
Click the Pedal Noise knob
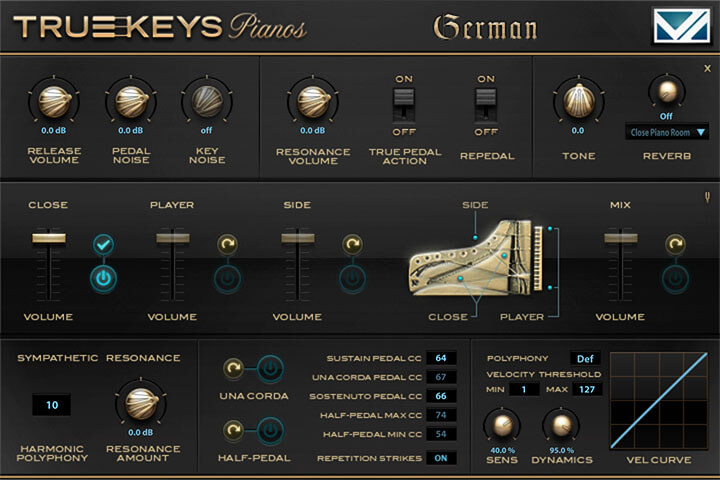point(131,101)
